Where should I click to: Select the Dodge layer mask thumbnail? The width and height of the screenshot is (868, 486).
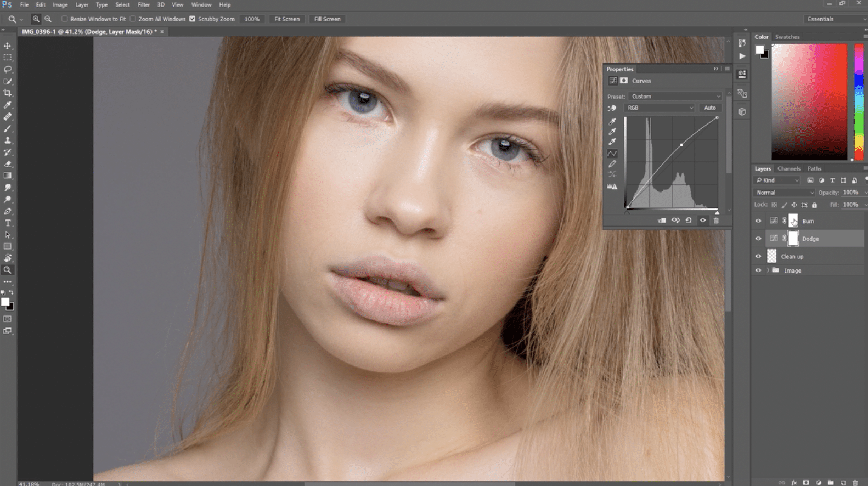793,239
